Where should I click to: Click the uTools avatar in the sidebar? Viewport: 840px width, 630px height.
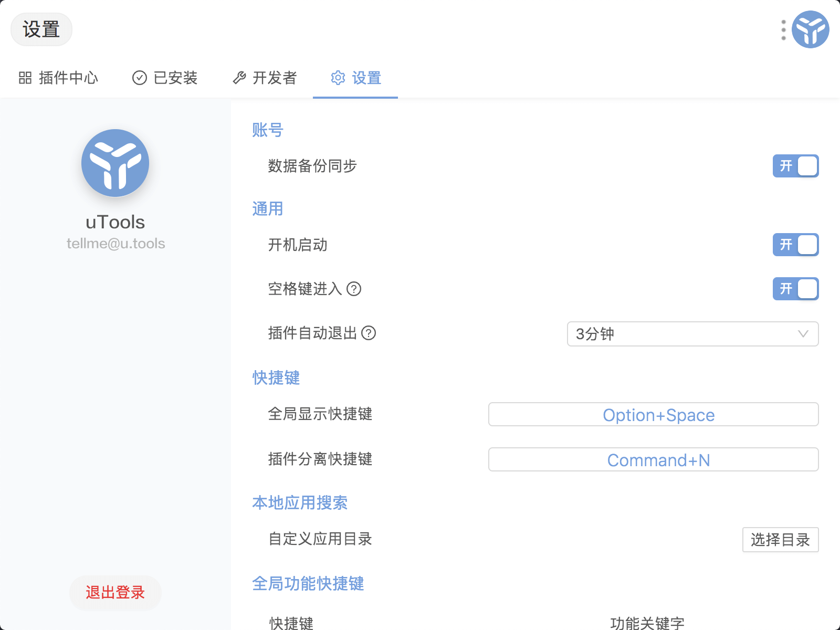click(x=115, y=163)
